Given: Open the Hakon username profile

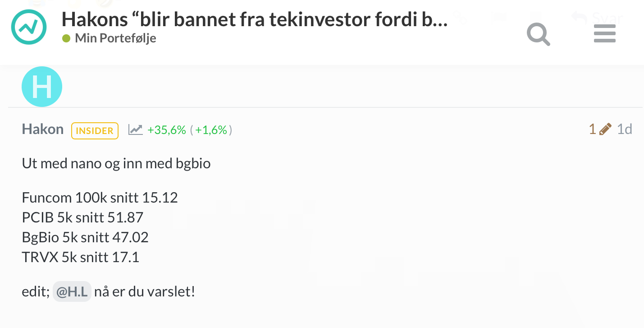Looking at the screenshot, I should [43, 129].
